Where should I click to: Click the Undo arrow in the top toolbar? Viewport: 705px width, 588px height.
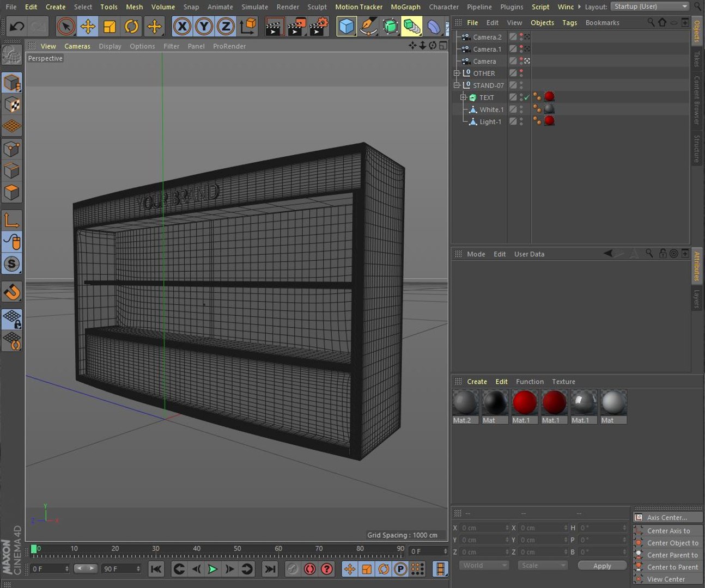[17, 26]
